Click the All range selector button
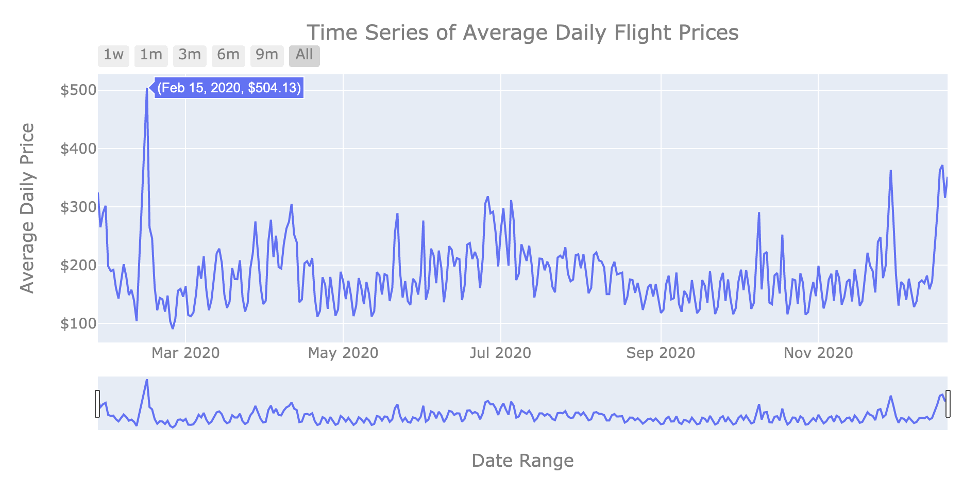 [305, 56]
